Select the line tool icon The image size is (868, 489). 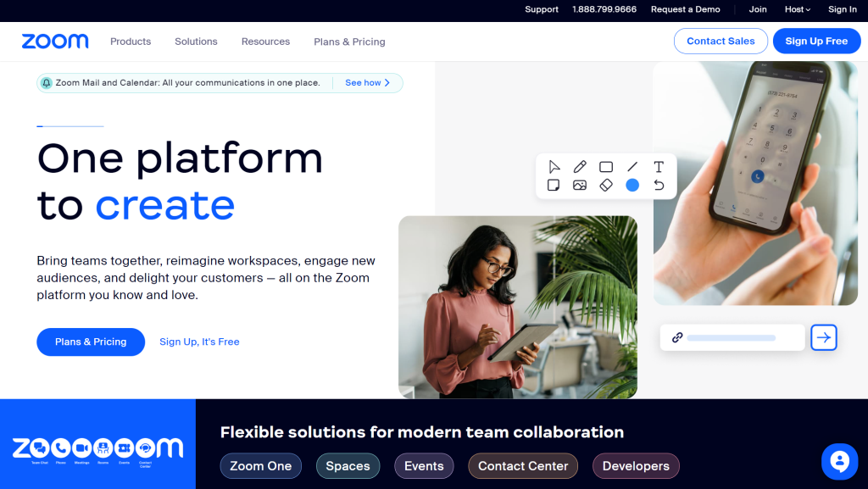[632, 166]
